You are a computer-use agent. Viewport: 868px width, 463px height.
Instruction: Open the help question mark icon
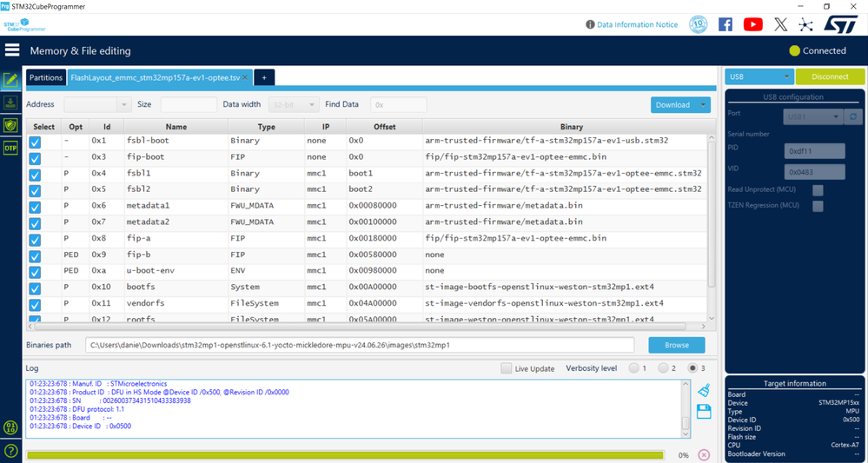(10, 450)
